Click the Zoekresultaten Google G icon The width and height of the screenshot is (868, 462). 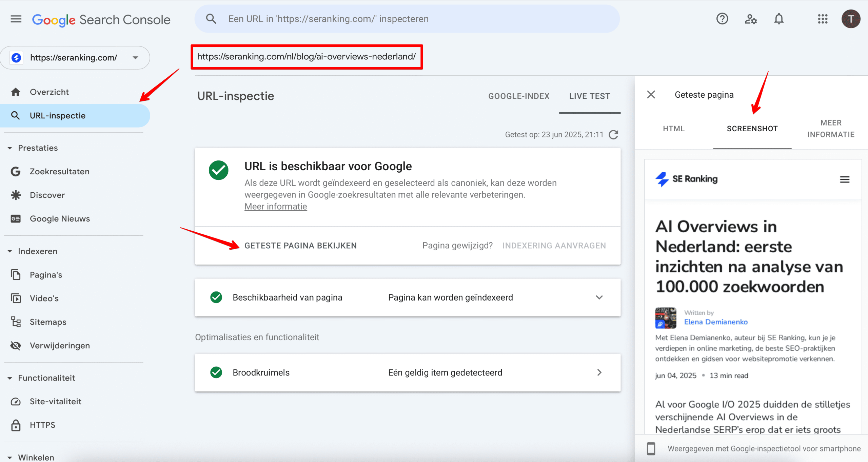(x=16, y=172)
